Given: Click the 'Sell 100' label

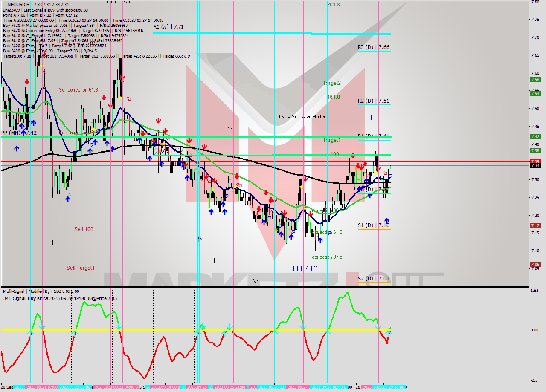Looking at the screenshot, I should 84,229.
